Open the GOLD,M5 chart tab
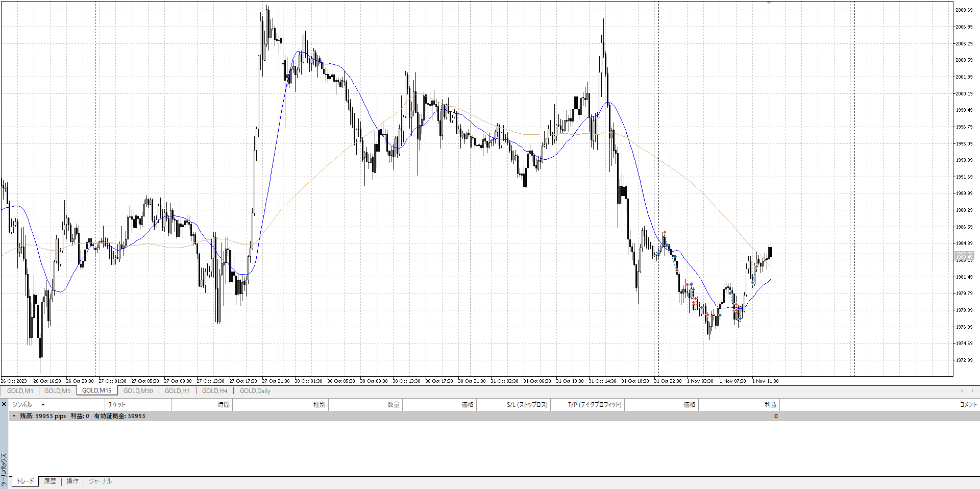 click(57, 391)
